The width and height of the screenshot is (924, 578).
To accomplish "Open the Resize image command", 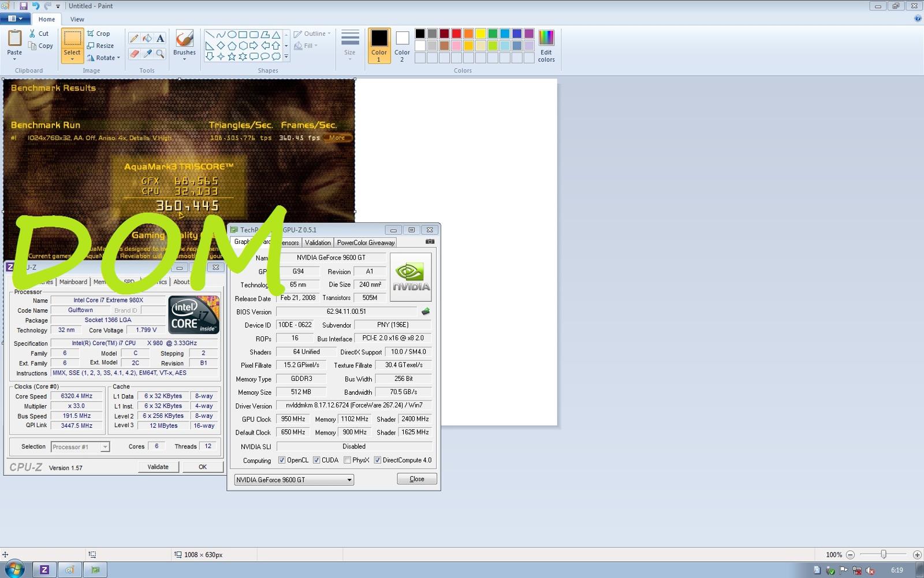I will pyautogui.click(x=100, y=46).
